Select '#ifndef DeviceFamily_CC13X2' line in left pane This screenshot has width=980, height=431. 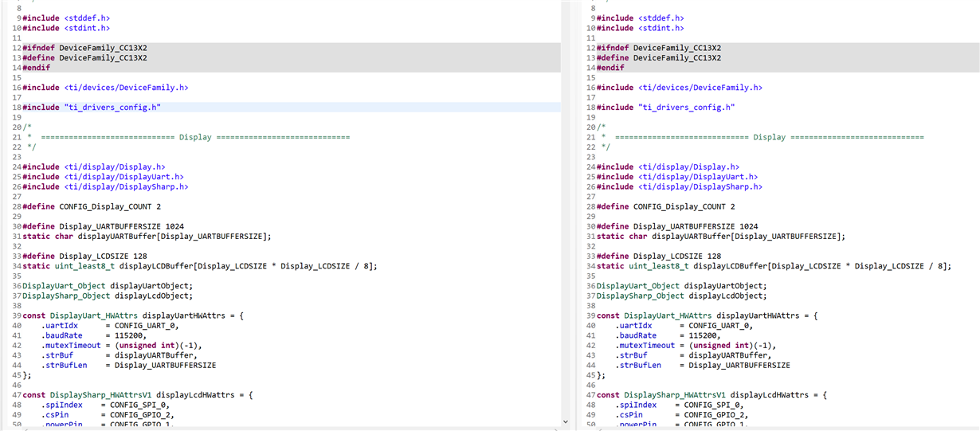coord(291,48)
